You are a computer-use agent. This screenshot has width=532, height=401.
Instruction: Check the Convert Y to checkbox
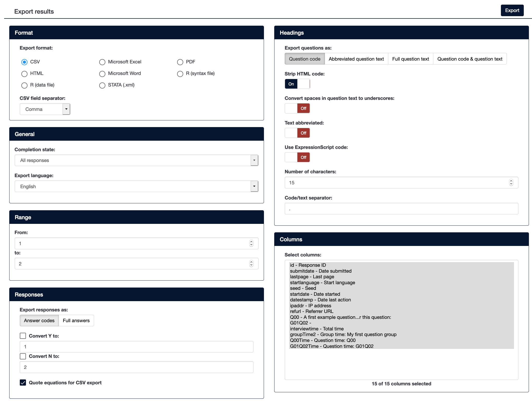click(23, 336)
